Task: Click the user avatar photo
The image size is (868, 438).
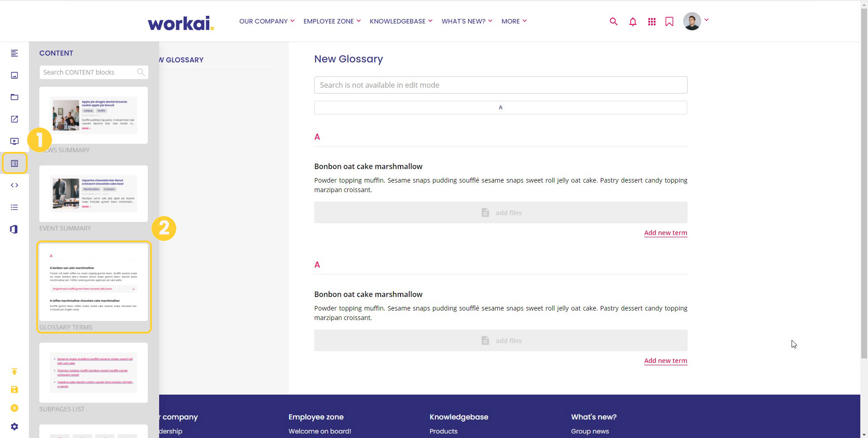Action: tap(692, 21)
